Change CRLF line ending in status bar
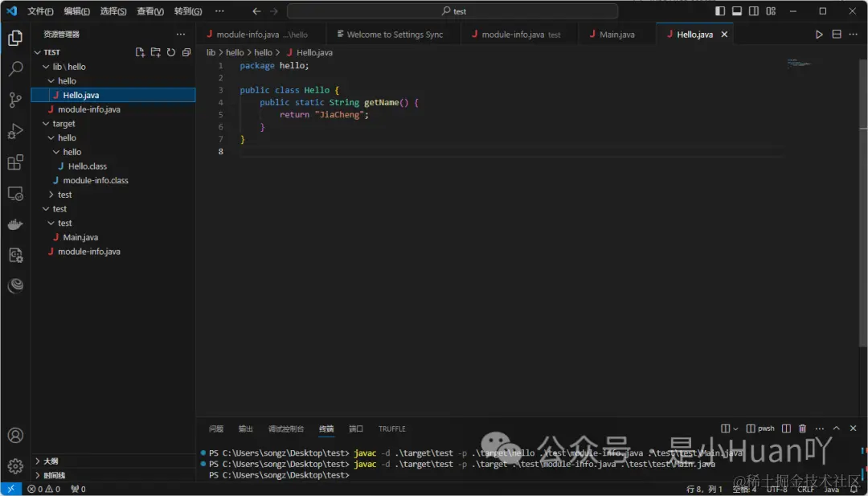Image resolution: width=868 pixels, height=496 pixels. [805, 490]
